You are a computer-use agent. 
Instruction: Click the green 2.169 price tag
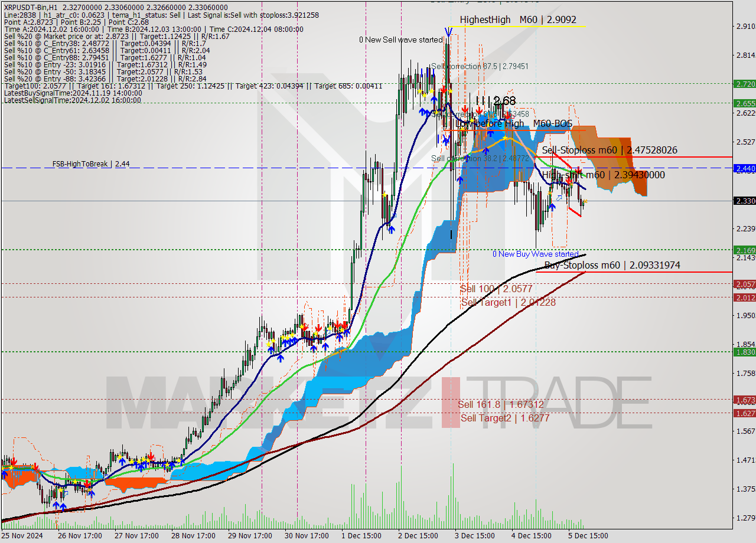[x=744, y=250]
